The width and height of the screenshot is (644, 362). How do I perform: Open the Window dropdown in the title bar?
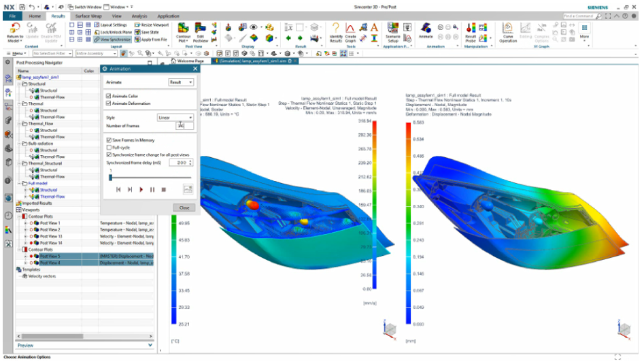[118, 7]
